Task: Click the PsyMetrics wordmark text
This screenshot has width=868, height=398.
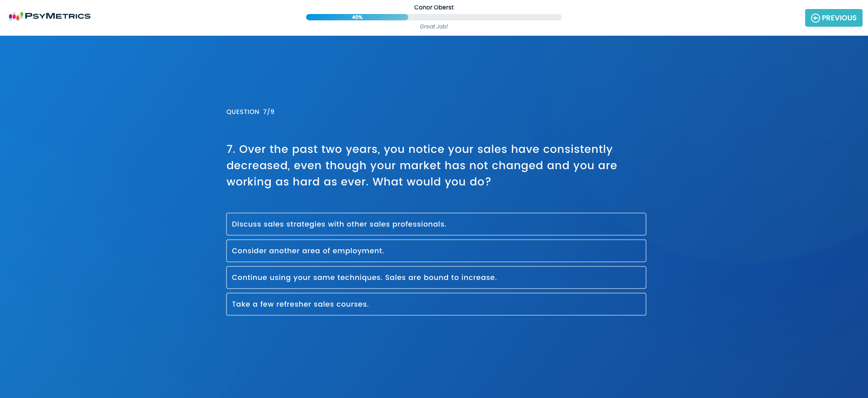Action: click(x=57, y=16)
